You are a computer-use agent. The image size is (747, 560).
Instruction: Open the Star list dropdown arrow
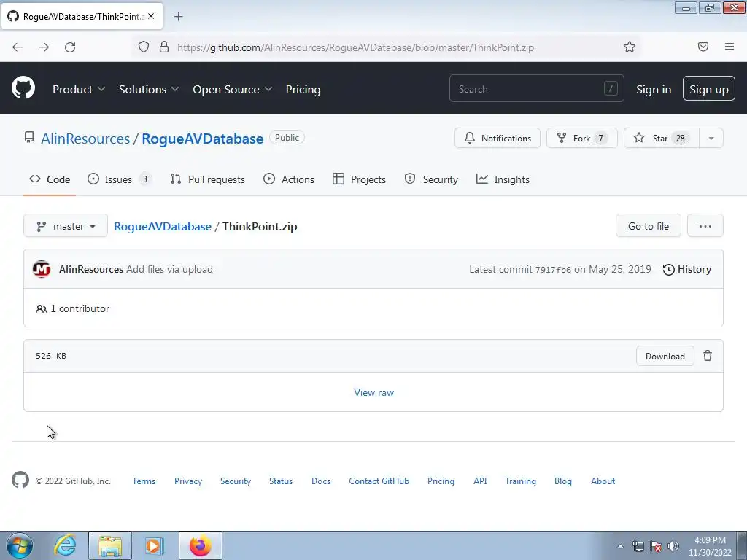pos(711,138)
